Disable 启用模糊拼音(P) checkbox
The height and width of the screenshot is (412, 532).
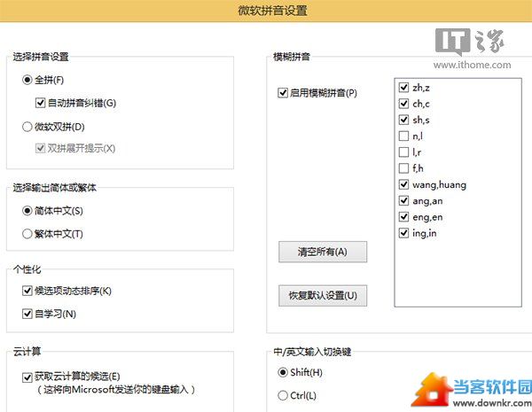click(283, 92)
